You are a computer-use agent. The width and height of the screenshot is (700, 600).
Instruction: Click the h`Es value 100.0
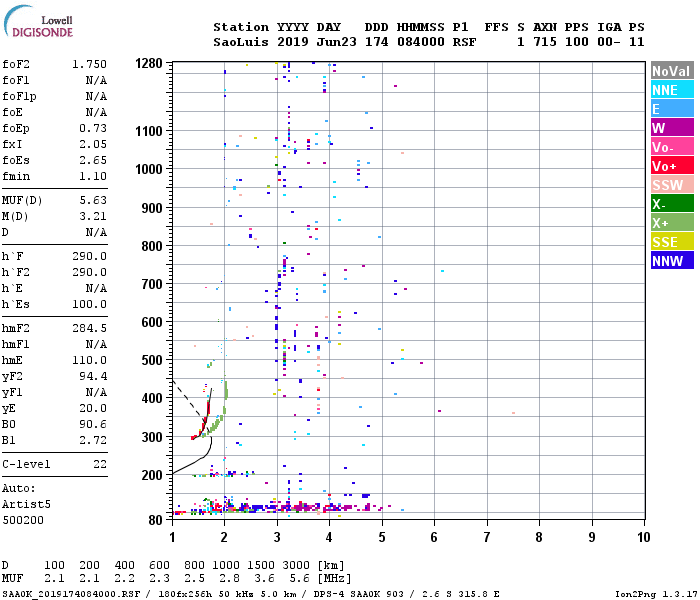[90, 304]
